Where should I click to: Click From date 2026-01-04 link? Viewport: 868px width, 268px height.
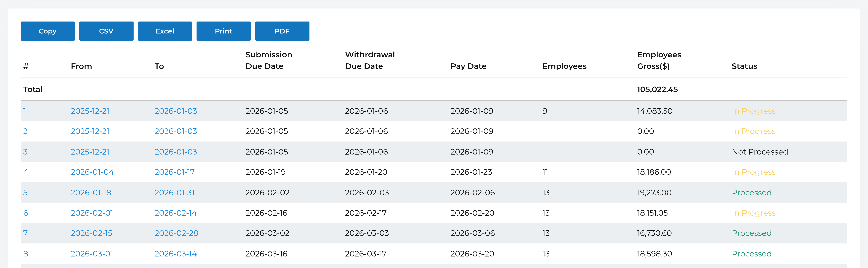(92, 172)
